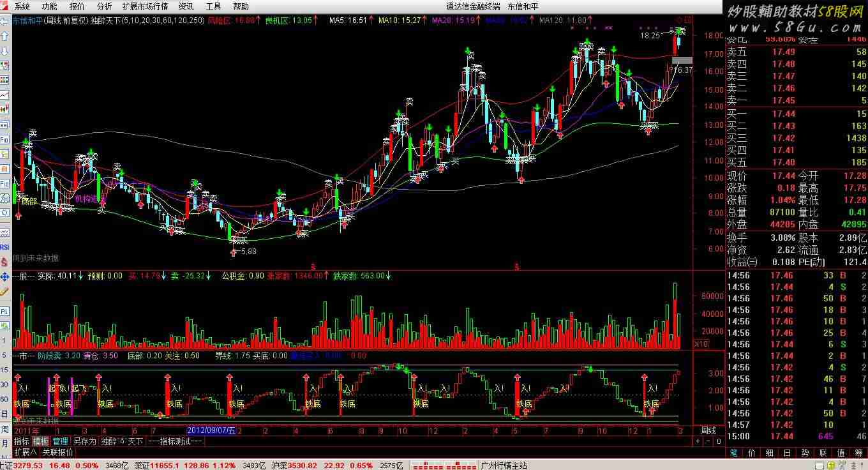This screenshot has height=470, width=868.
Task: Expand the 扩展∧ panel toggle
Action: (26, 452)
